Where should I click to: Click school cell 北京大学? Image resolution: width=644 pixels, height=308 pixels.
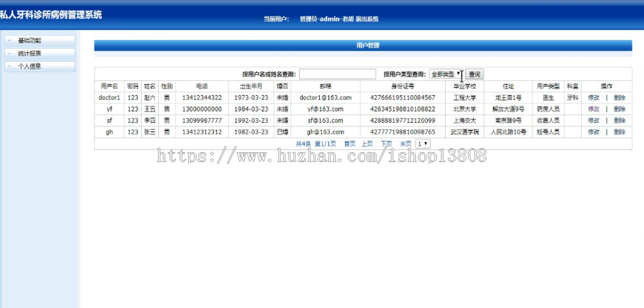coord(464,109)
